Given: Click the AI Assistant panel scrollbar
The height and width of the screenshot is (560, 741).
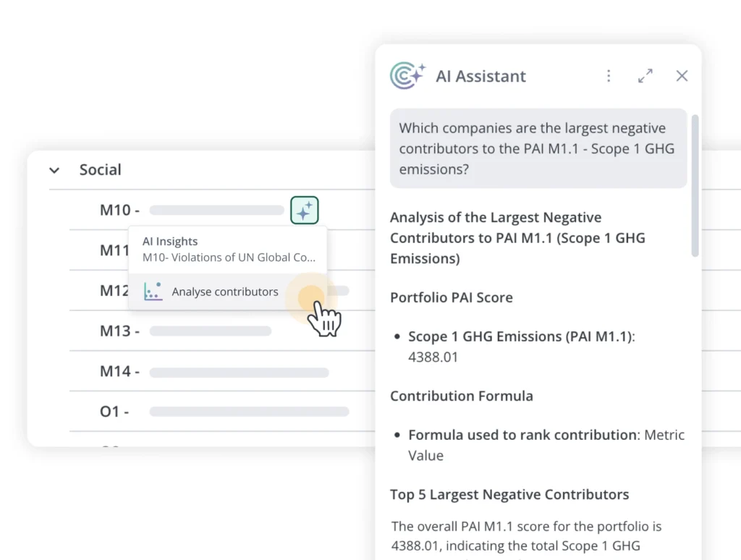Looking at the screenshot, I should [x=695, y=185].
